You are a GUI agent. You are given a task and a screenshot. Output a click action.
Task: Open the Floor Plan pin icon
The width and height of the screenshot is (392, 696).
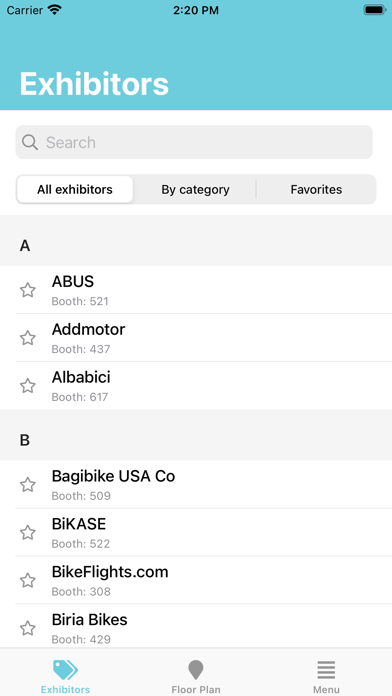[196, 670]
